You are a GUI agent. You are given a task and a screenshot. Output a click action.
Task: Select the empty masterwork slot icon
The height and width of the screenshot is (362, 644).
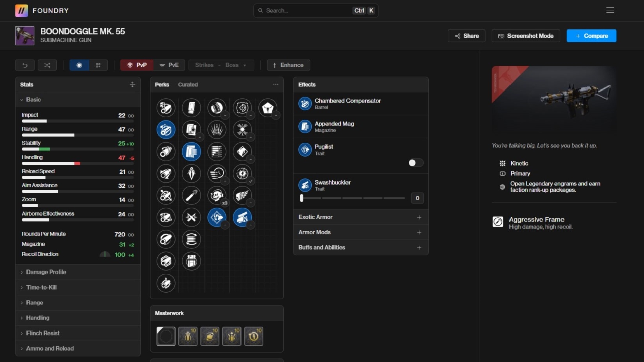(166, 336)
